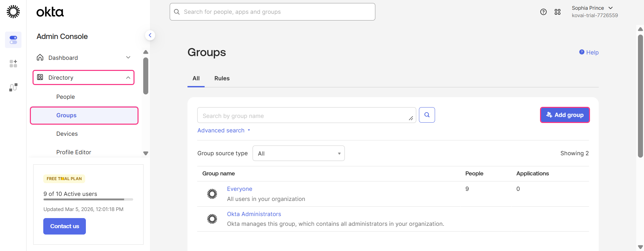Click the magnifier icon in the global search
The image size is (644, 251).
pos(177,12)
